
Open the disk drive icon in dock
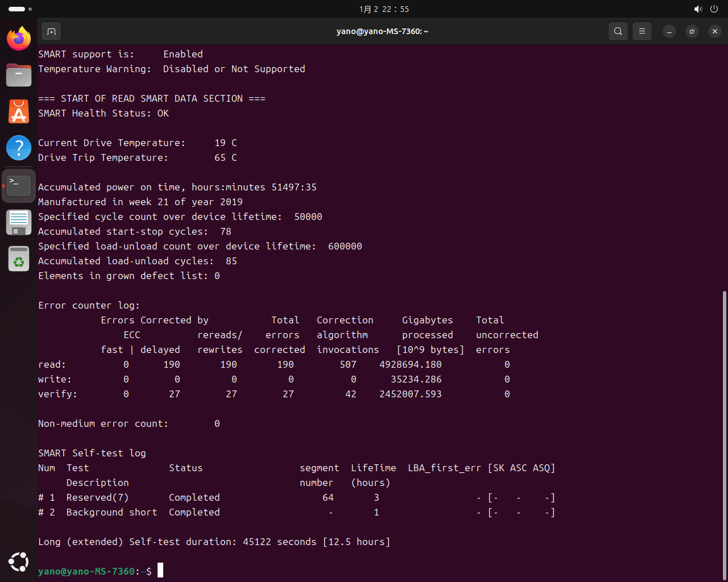[x=19, y=222]
